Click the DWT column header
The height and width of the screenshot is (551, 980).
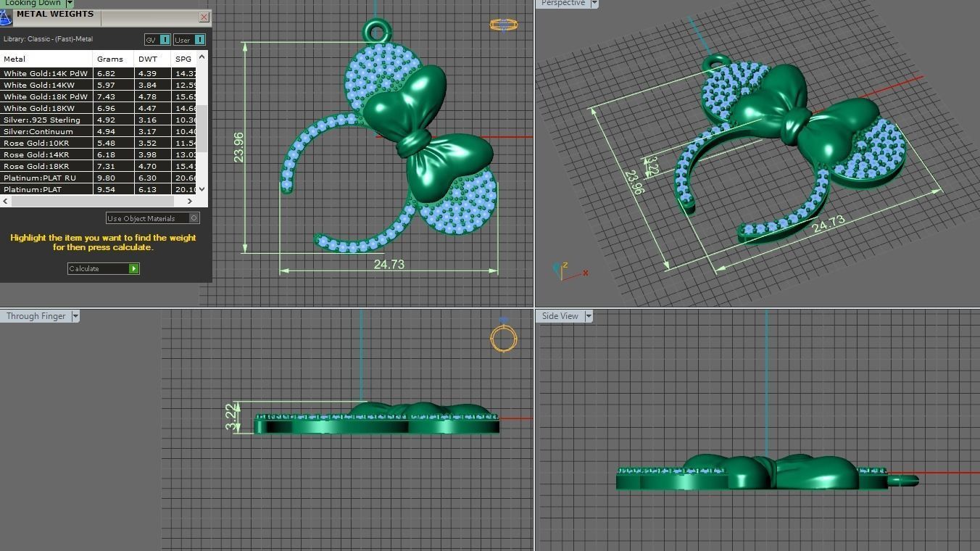coord(153,59)
